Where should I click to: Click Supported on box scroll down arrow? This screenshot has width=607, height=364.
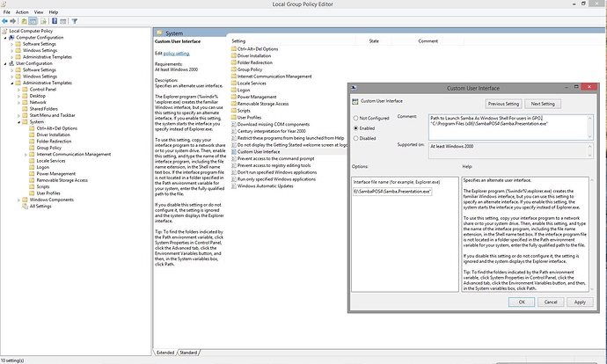pyautogui.click(x=590, y=155)
